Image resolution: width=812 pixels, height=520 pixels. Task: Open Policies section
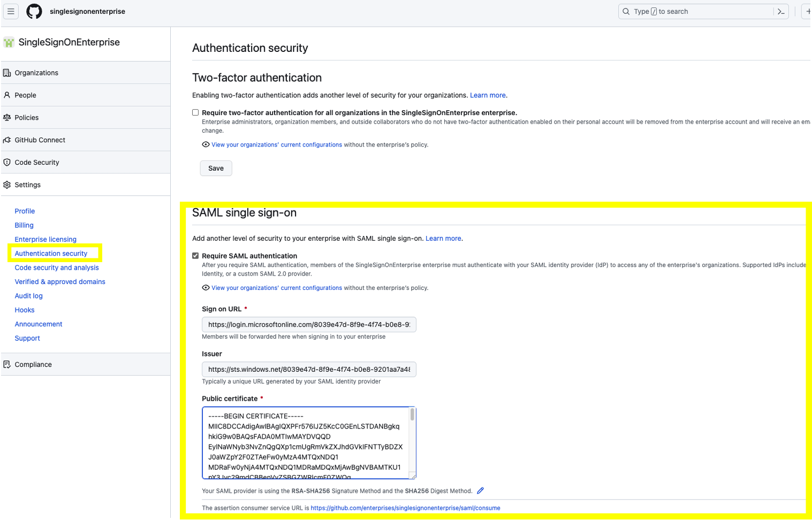(x=86, y=118)
